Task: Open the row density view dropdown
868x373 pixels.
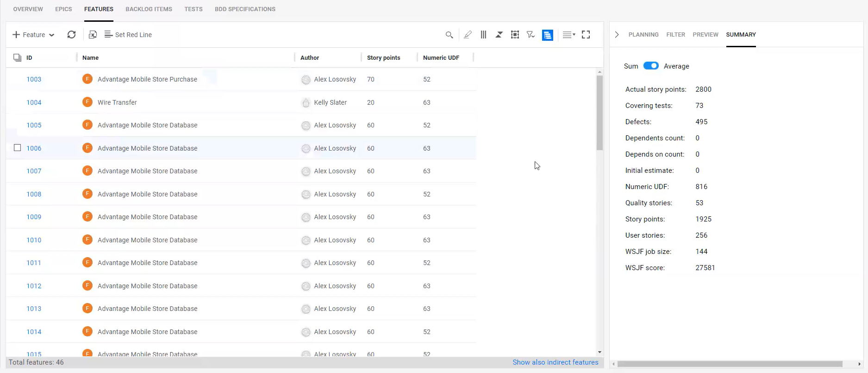Action: click(568, 35)
